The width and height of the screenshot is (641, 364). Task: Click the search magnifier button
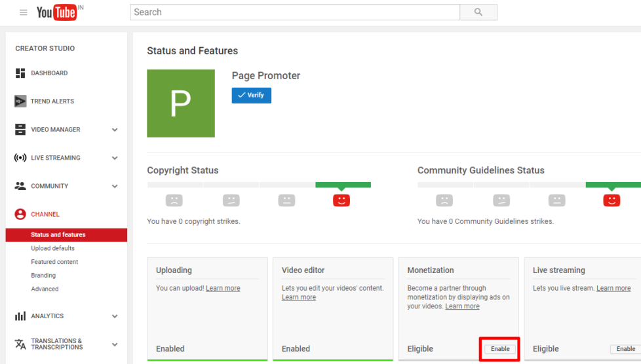pyautogui.click(x=478, y=12)
